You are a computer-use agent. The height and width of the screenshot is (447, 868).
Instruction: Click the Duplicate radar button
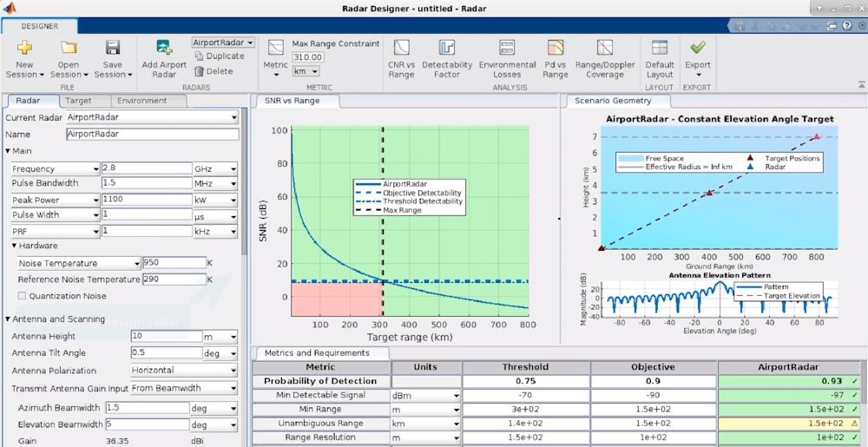tap(219, 56)
